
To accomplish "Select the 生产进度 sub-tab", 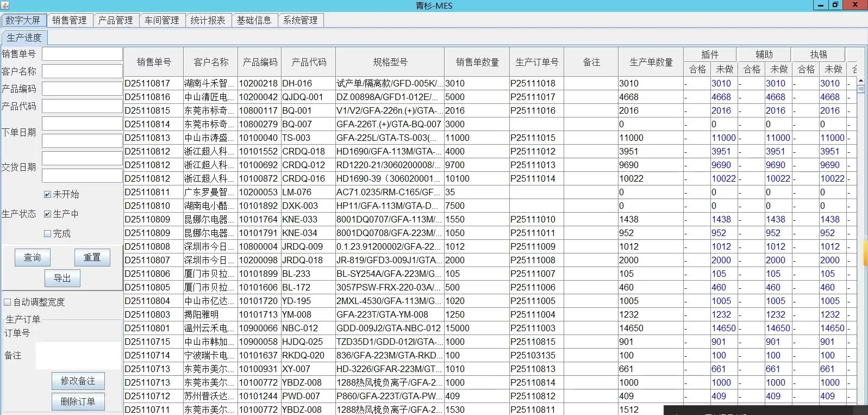I will coord(24,38).
